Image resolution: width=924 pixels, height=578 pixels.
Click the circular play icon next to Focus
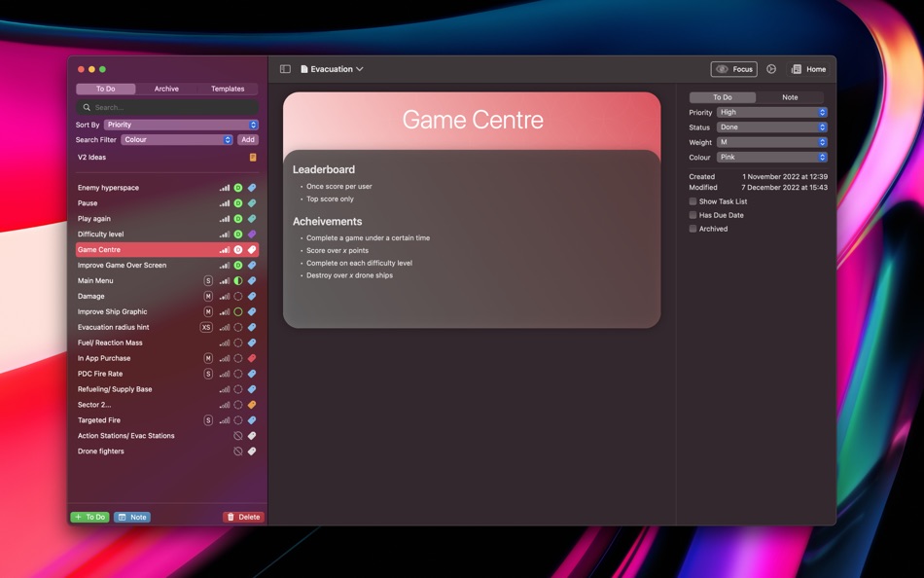(770, 69)
